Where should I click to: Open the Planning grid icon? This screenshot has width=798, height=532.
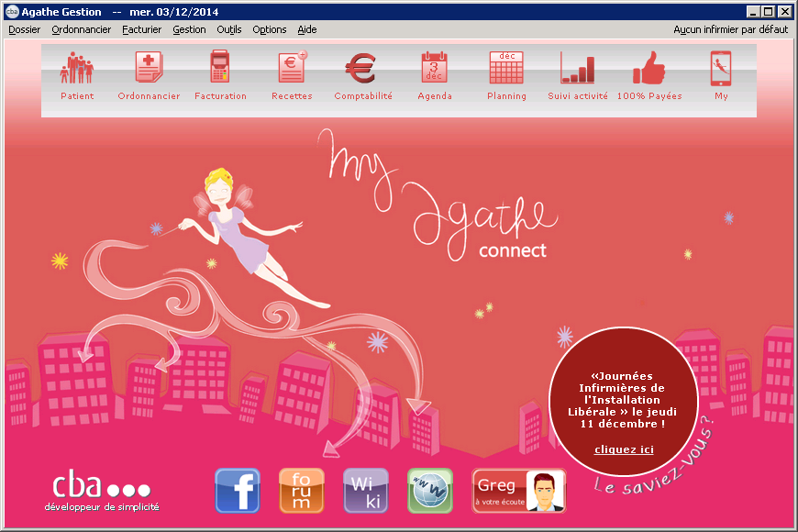coord(506,67)
